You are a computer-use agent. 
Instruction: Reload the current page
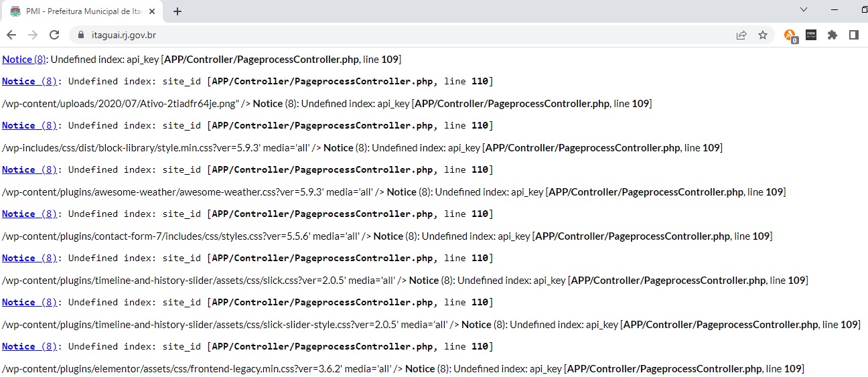click(x=55, y=35)
